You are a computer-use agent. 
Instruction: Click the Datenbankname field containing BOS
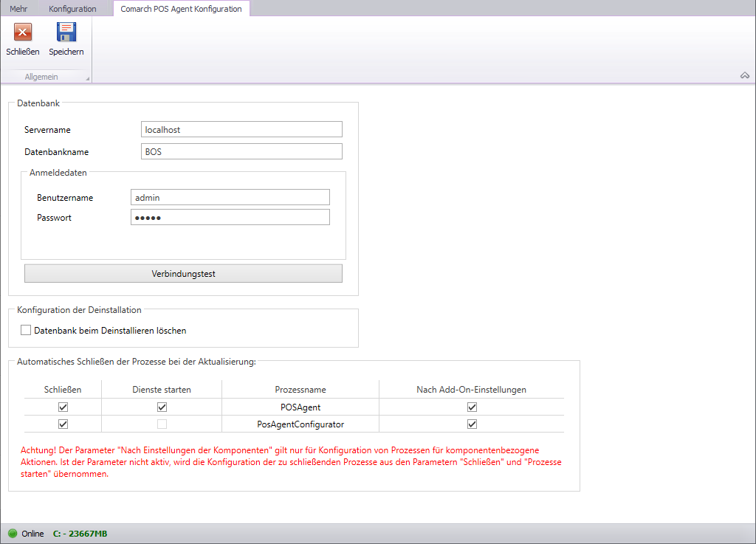[x=241, y=152]
